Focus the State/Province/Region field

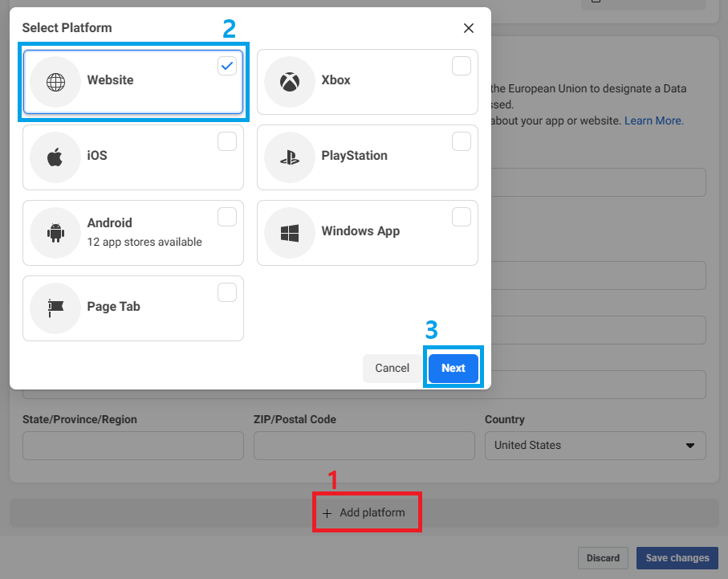(x=133, y=446)
